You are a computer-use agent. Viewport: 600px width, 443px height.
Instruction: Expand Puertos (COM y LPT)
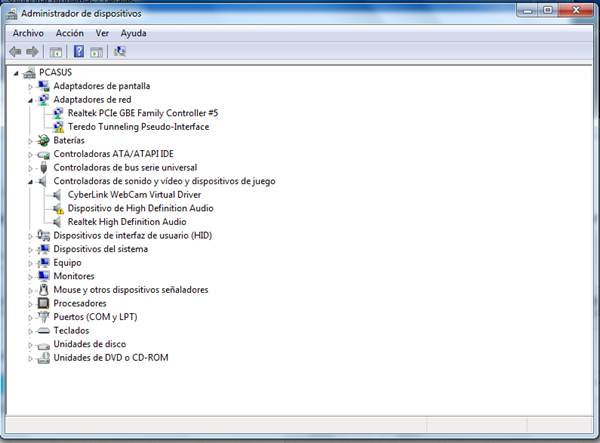tap(30, 318)
